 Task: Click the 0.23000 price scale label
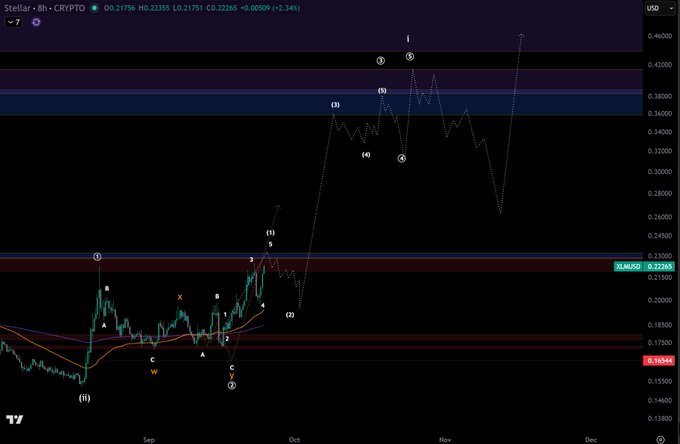(x=660, y=256)
